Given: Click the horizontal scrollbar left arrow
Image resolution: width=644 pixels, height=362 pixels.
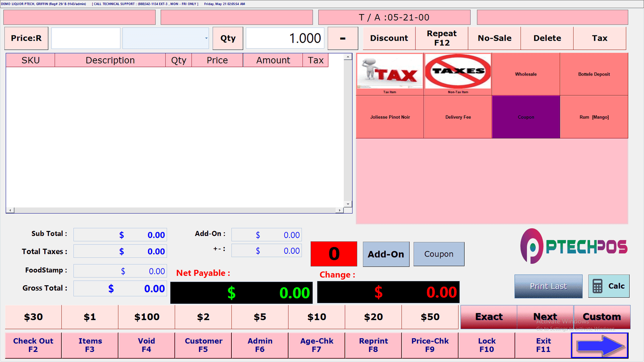Looking at the screenshot, I should 10,210.
